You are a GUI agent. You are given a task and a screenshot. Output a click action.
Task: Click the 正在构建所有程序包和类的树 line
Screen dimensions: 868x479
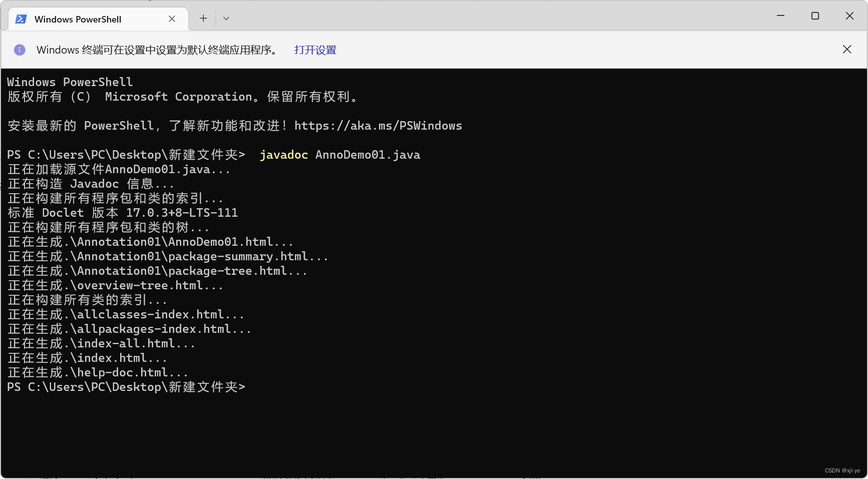click(108, 227)
